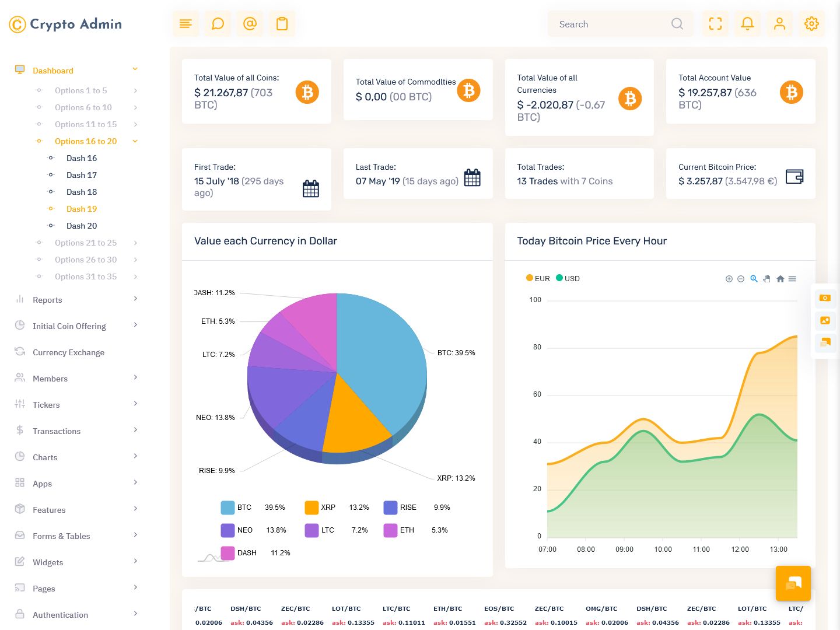
Task: Click the bottom side-panel chat widget icon
Action: pos(825,342)
